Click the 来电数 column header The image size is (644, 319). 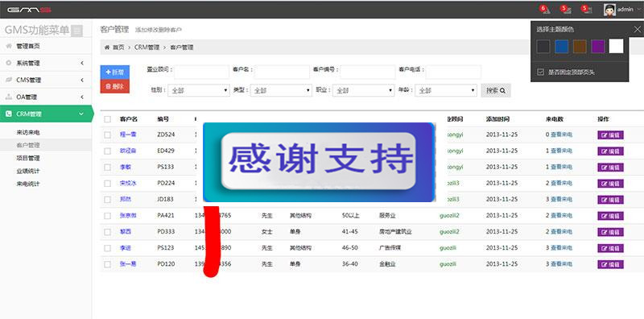coord(555,119)
